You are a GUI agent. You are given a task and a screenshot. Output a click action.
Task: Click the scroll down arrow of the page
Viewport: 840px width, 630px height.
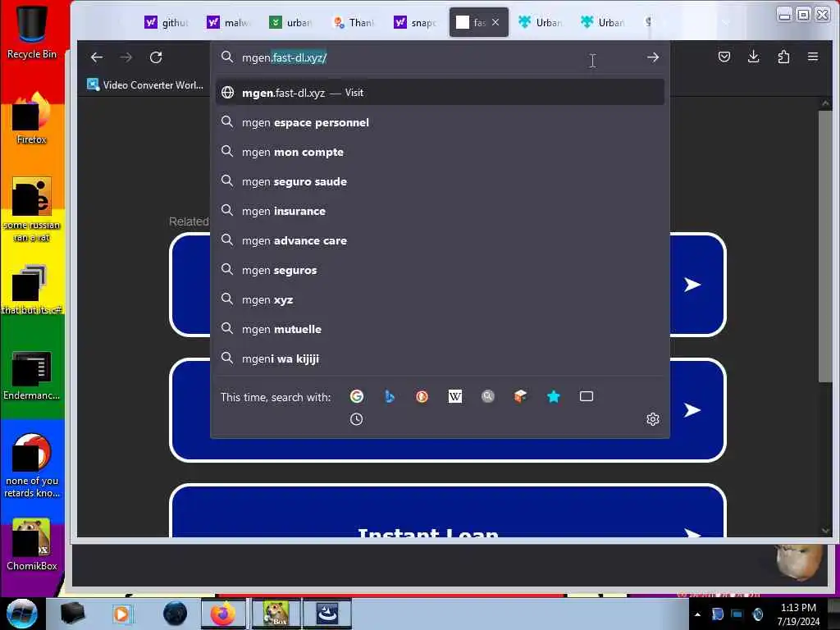[x=825, y=531]
